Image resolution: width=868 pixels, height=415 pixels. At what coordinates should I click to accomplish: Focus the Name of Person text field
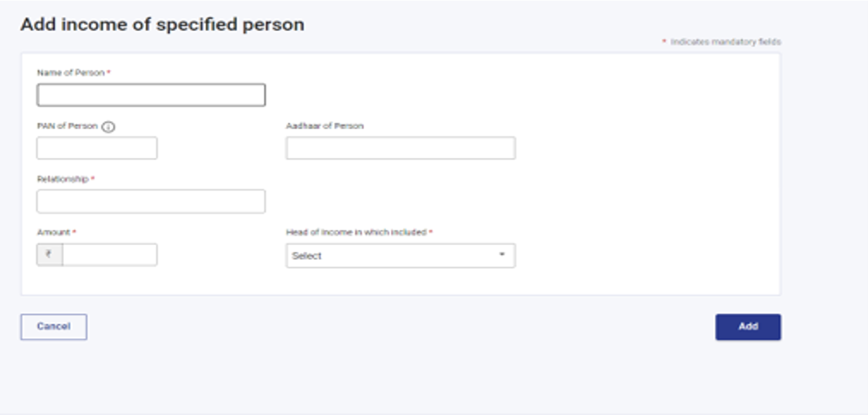point(151,95)
